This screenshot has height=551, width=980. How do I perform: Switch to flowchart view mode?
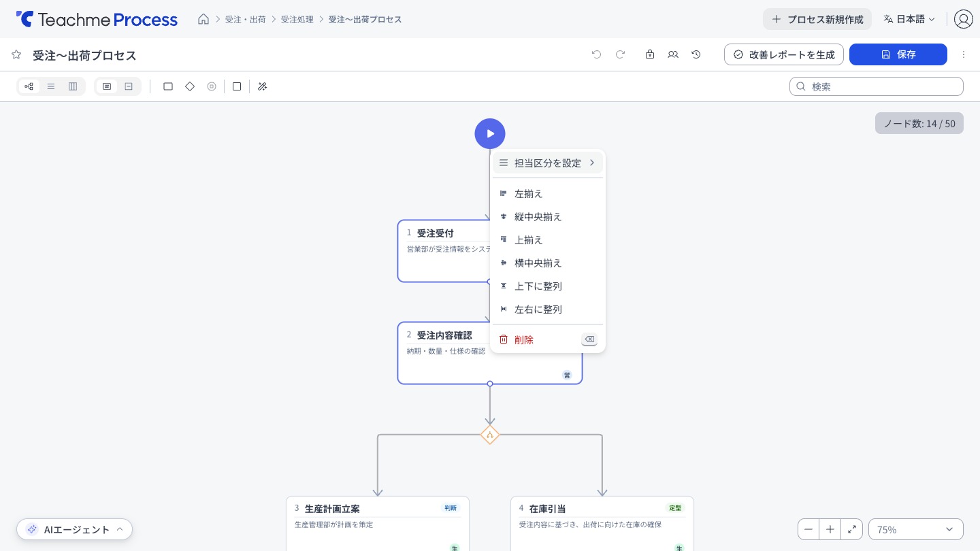pos(29,86)
